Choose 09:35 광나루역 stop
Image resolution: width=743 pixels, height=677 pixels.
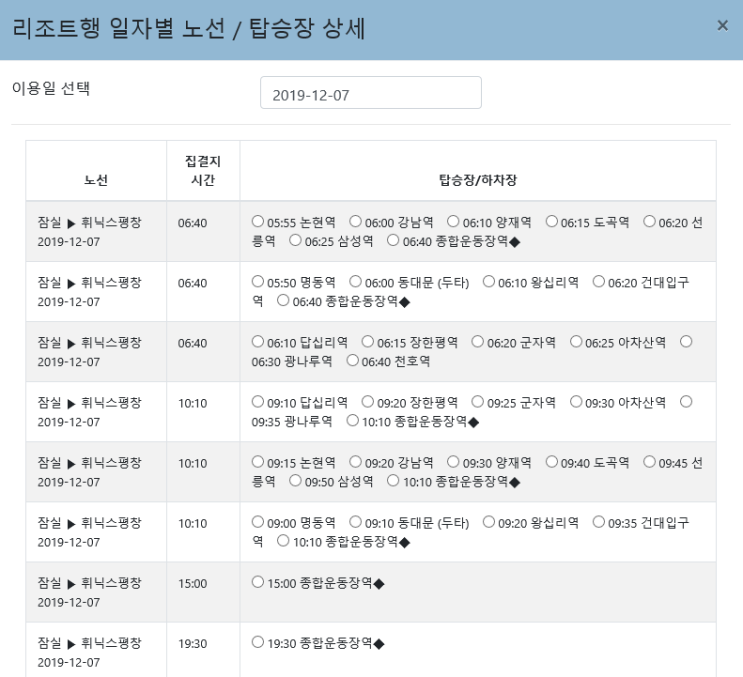[686, 402]
